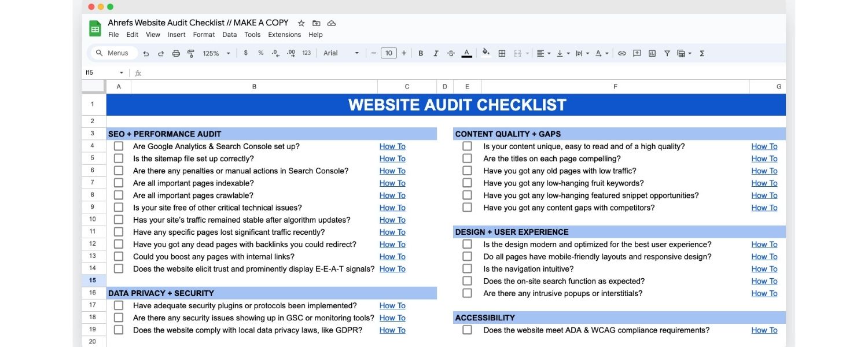Open the 'How To' link next to GDPR question
This screenshot has width=868, height=347.
click(x=392, y=330)
